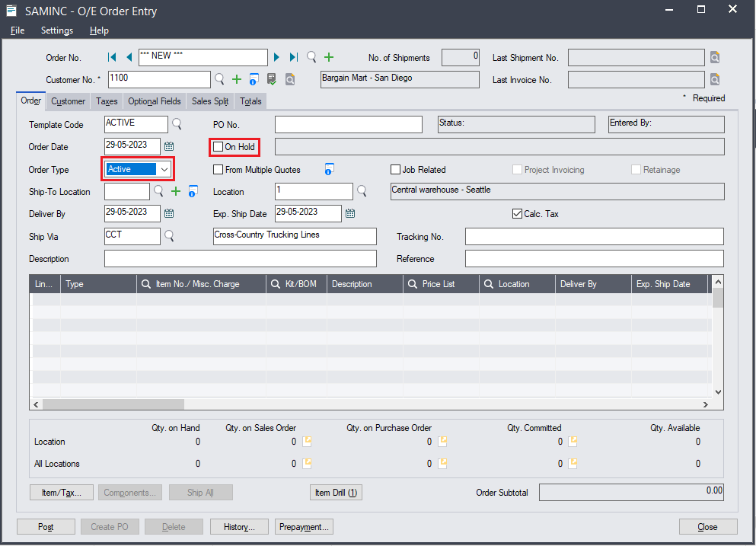The image size is (756, 546).
Task: Click the Customer No. field showing 1100
Action: (x=159, y=79)
